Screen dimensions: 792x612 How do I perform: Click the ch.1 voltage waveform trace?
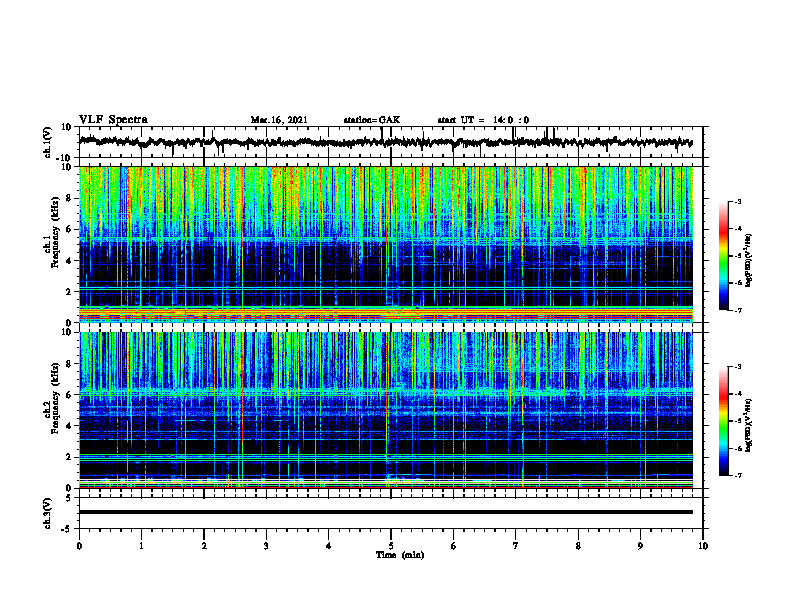[x=385, y=142]
